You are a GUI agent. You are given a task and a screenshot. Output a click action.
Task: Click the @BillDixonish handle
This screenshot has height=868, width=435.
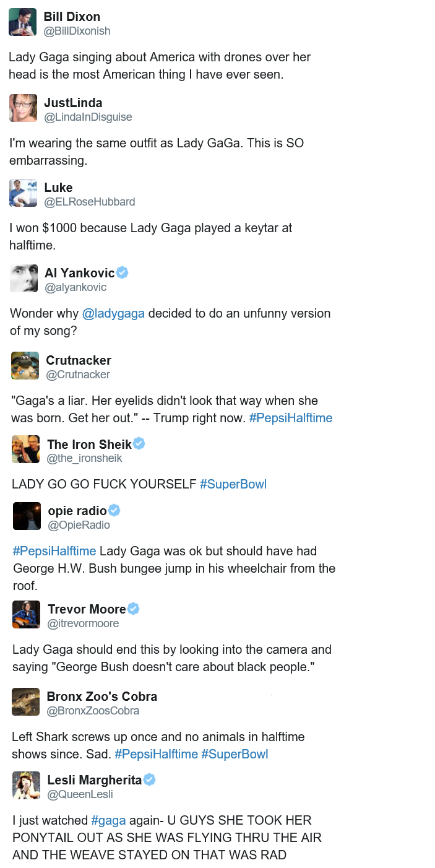(x=77, y=31)
